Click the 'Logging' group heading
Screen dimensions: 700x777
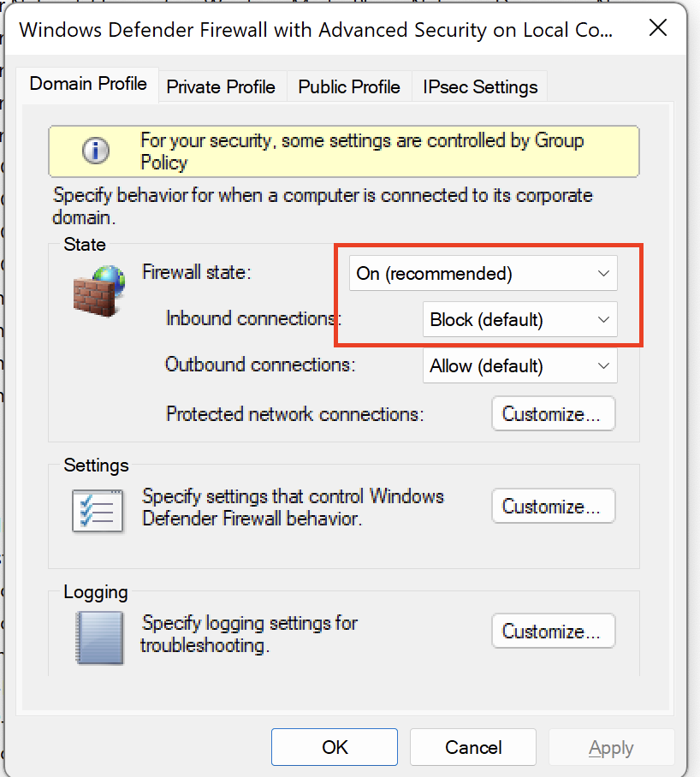[x=96, y=592]
